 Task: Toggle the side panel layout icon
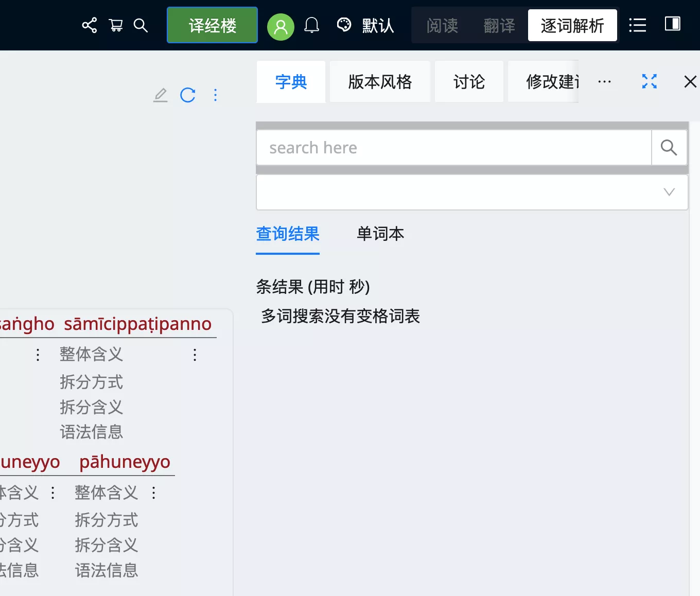673,24
